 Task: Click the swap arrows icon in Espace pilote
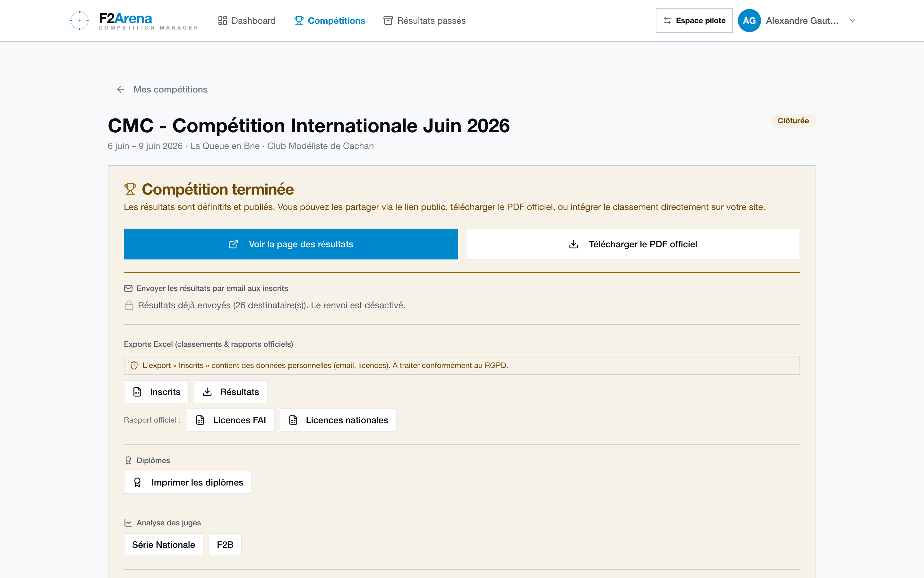(x=667, y=21)
